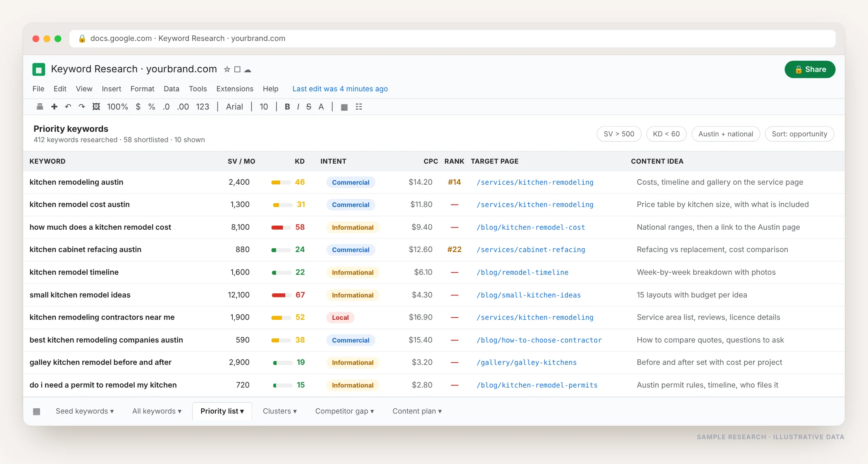
Task: Click the green Share button
Action: tap(810, 69)
